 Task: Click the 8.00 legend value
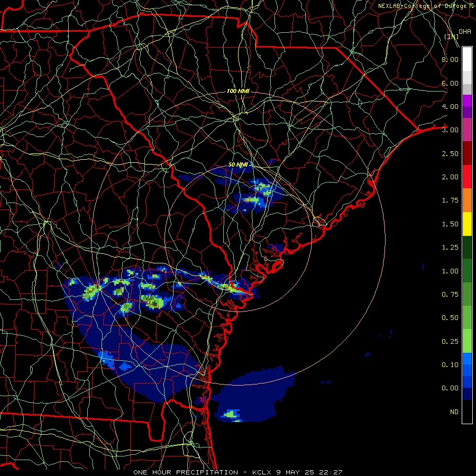[450, 59]
